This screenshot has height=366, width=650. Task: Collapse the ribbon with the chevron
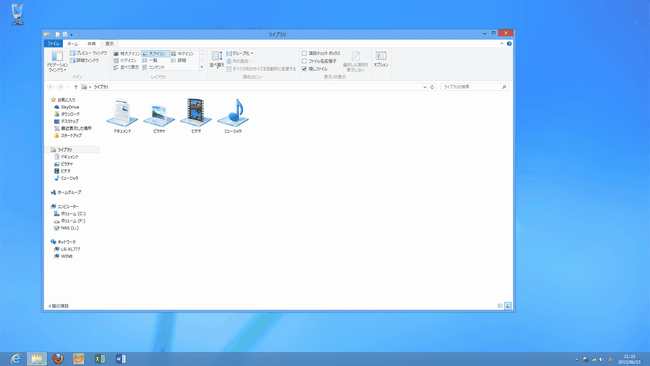coord(502,44)
